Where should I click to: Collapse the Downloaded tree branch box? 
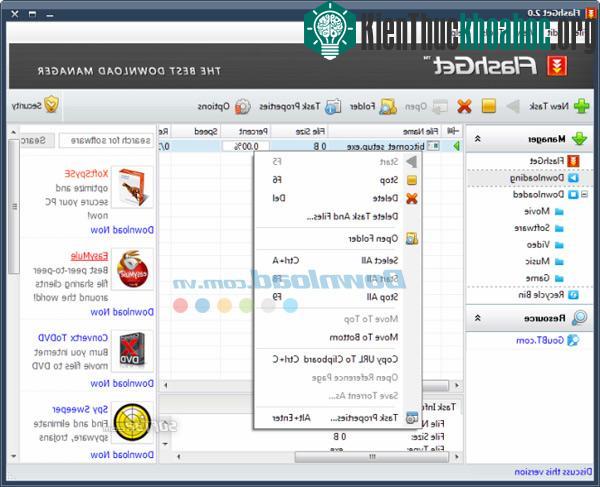584,194
